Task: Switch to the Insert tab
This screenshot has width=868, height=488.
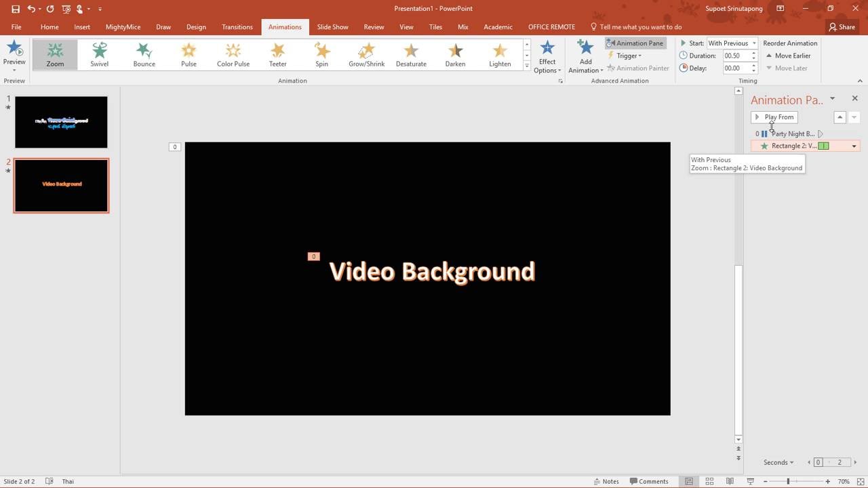Action: tap(82, 27)
